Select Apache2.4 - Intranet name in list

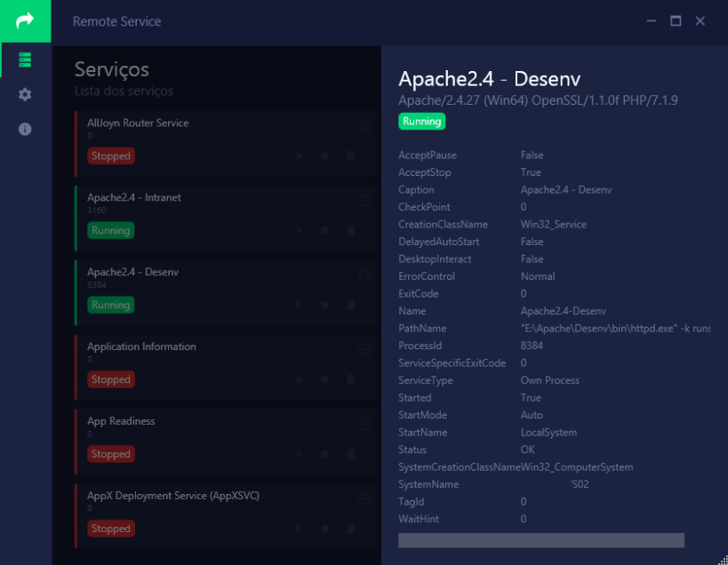(134, 197)
